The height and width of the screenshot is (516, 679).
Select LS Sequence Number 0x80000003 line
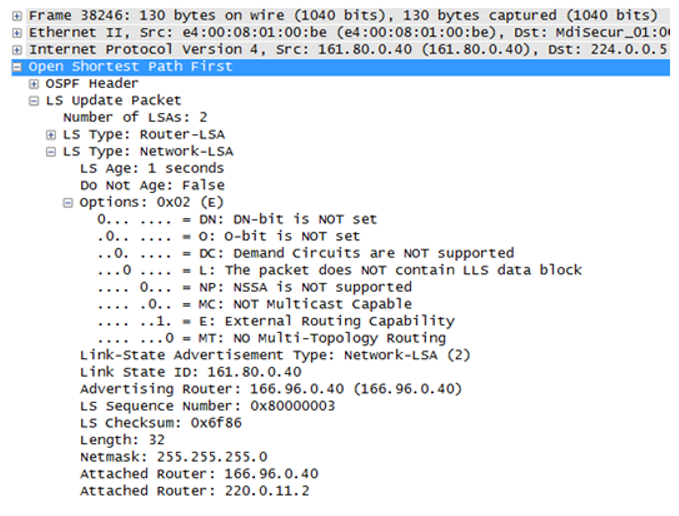[x=207, y=406]
